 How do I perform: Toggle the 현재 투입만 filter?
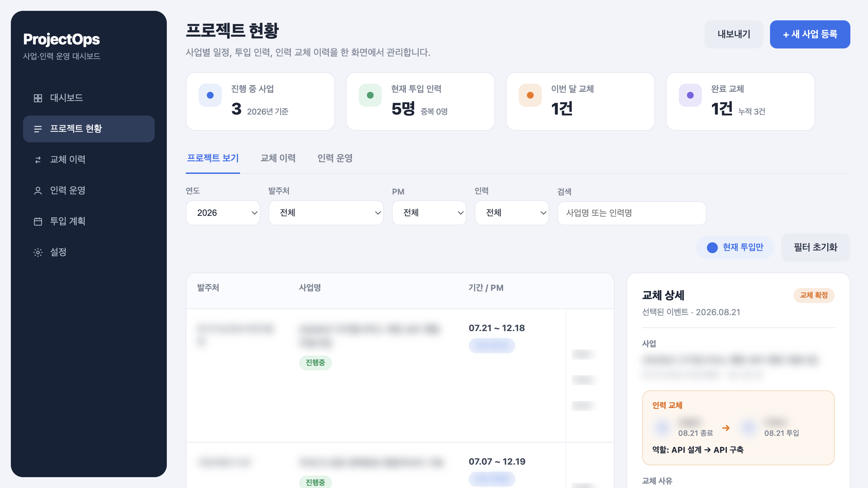(735, 247)
